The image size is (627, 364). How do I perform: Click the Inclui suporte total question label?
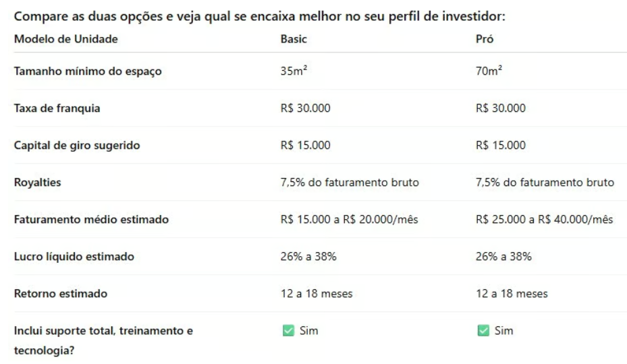pos(103,340)
